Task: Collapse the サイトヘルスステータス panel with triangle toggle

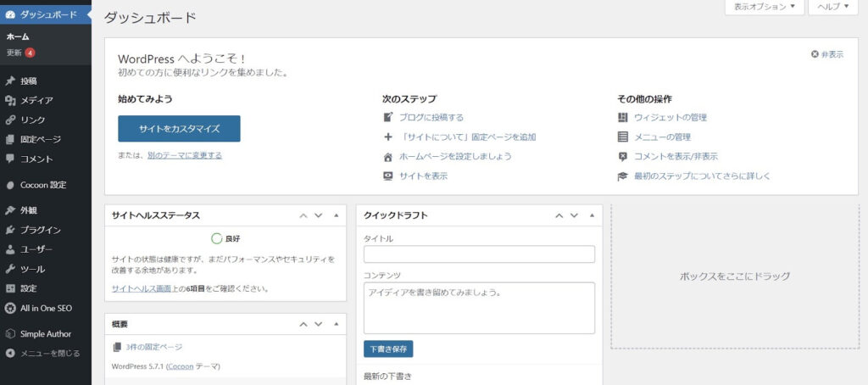Action: pos(337,215)
